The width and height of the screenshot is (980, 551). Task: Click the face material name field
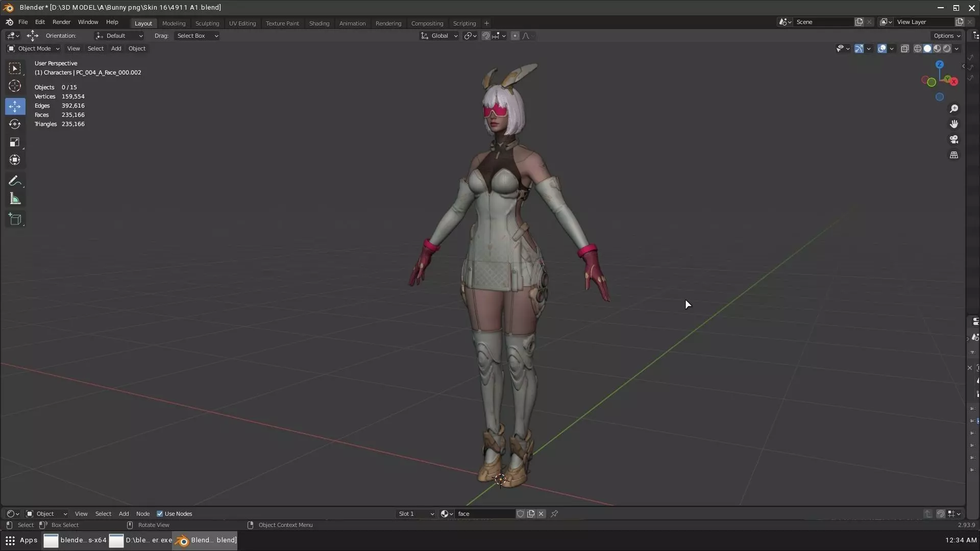point(485,514)
